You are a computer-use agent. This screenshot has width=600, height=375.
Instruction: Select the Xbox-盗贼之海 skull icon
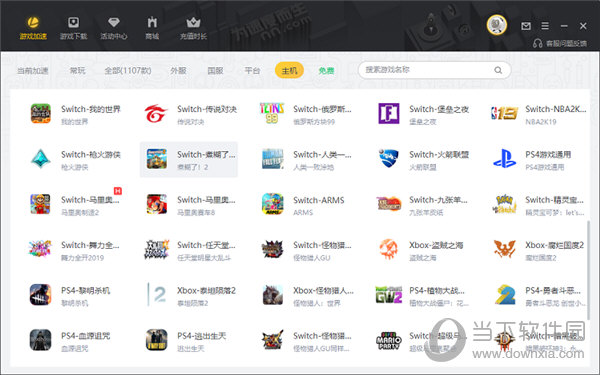tap(389, 249)
